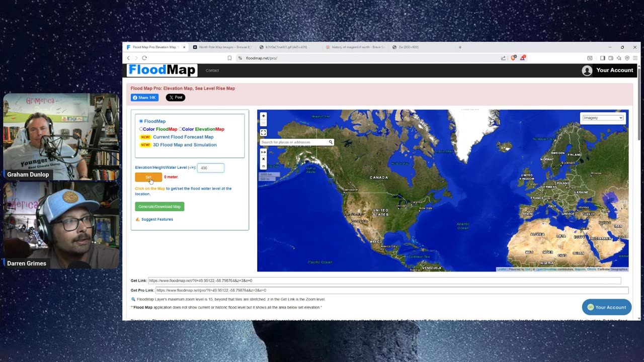Open the Contact menu item
The width and height of the screenshot is (644, 362).
[x=212, y=70]
